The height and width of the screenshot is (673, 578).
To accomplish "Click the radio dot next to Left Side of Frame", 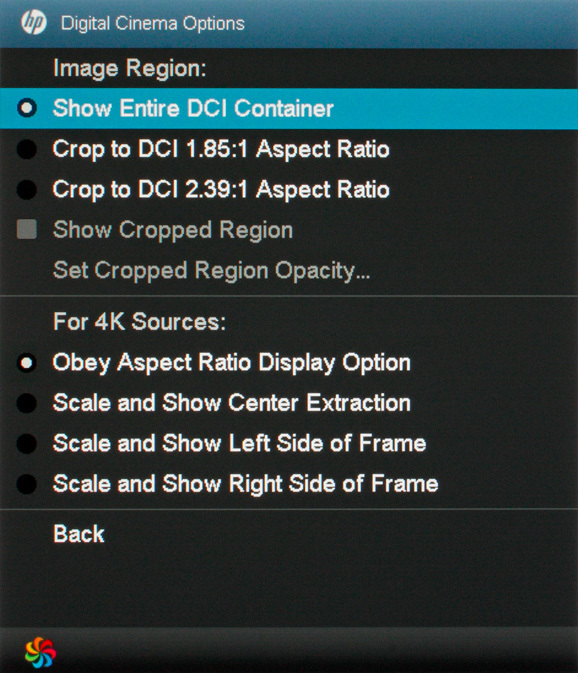I will pyautogui.click(x=27, y=443).
